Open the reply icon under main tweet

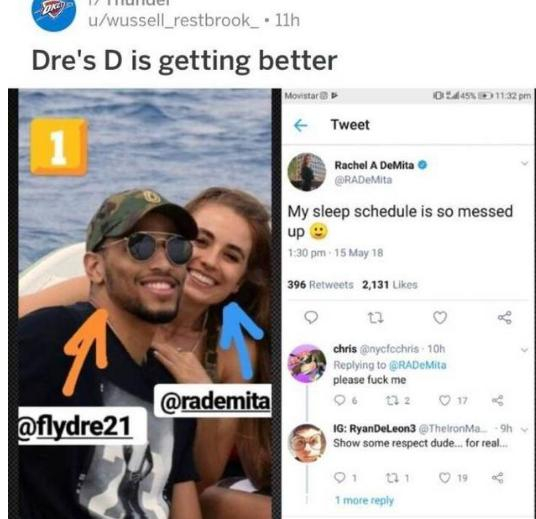pyautogui.click(x=311, y=318)
